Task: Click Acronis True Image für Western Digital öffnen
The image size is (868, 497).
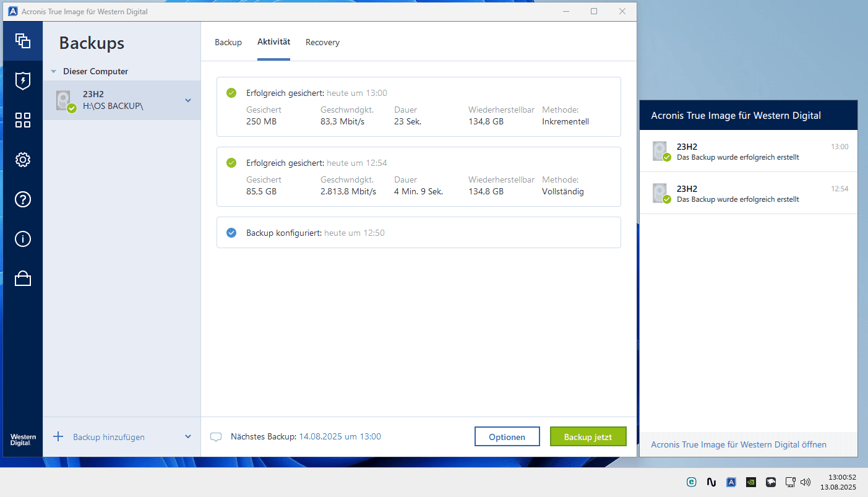Action: [739, 444]
